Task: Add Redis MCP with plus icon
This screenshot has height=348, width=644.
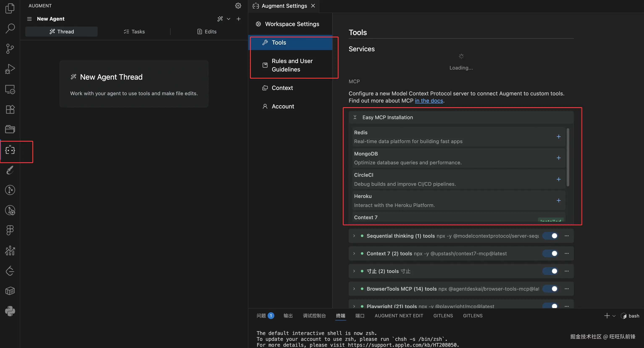Action: 559,137
